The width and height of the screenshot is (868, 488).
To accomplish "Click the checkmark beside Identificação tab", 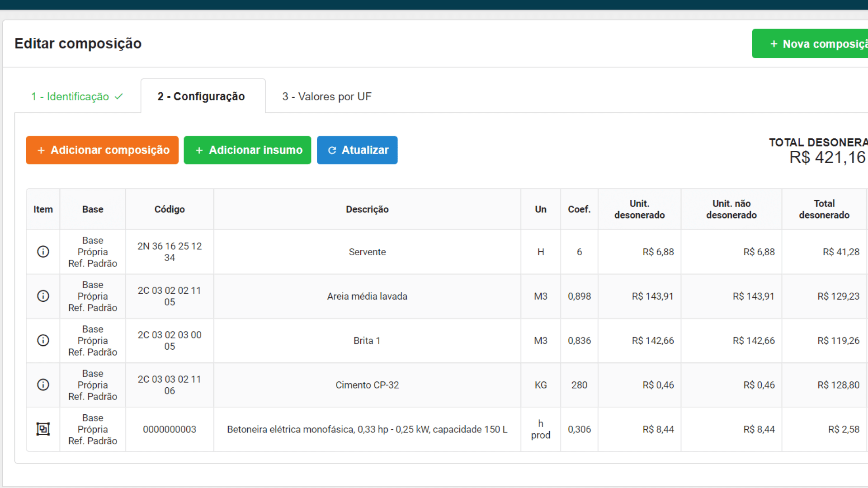I will tap(119, 96).
